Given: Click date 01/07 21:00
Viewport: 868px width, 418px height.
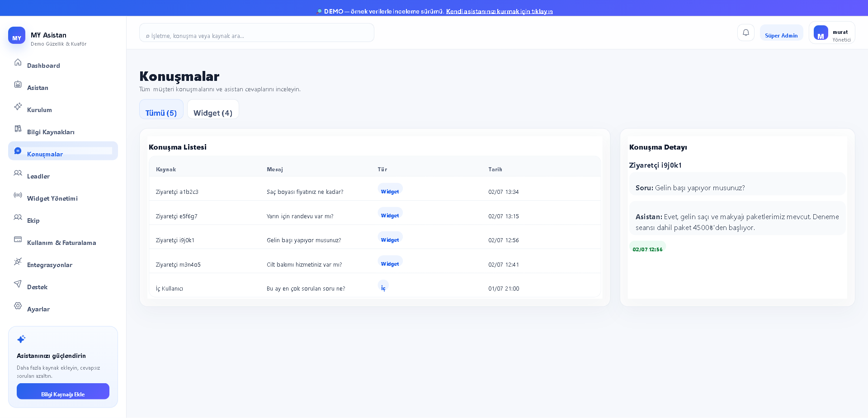Looking at the screenshot, I should 504,289.
